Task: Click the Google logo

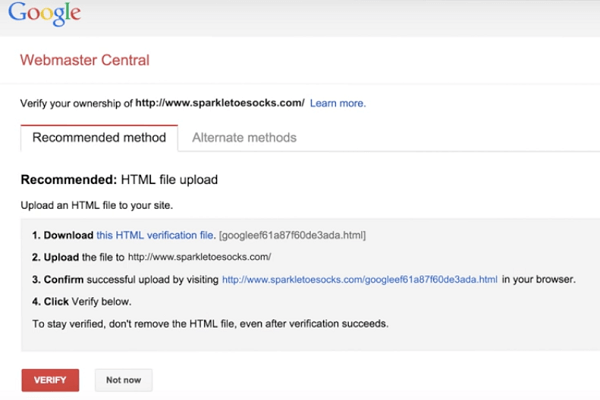Action: pos(44,13)
